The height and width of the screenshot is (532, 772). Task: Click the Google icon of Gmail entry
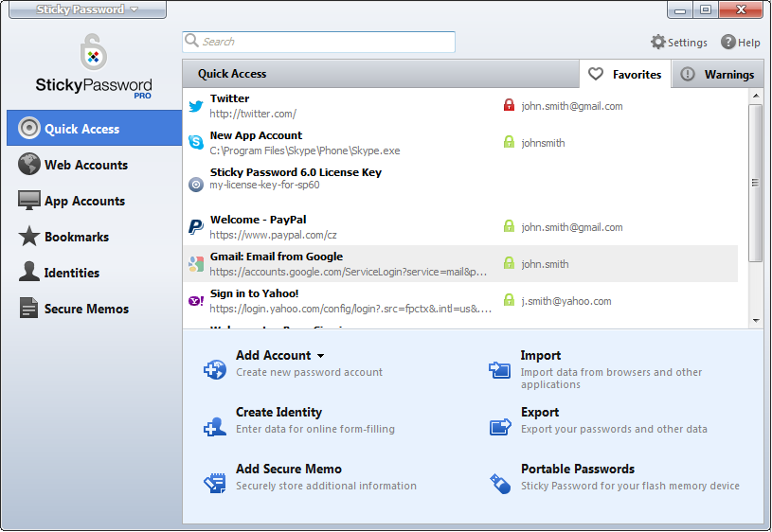click(196, 264)
